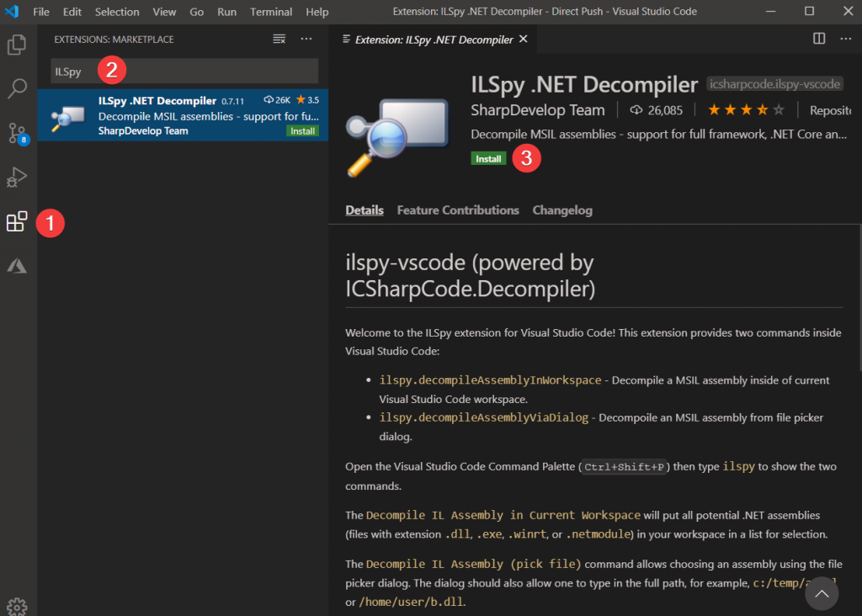Screen dimensions: 862x616
Task: Click the star rating on extension page
Action: click(x=746, y=110)
